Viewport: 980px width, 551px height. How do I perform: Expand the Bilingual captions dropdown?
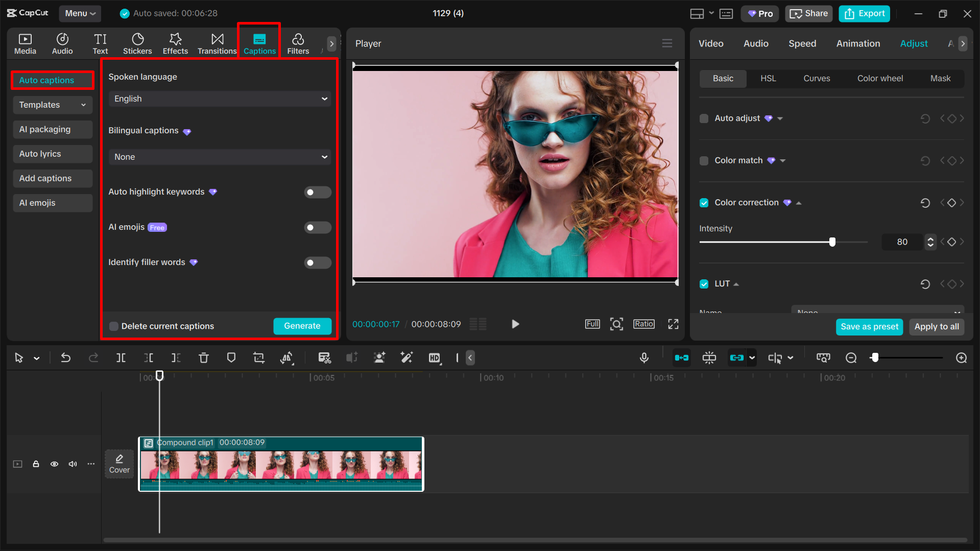[x=219, y=157]
